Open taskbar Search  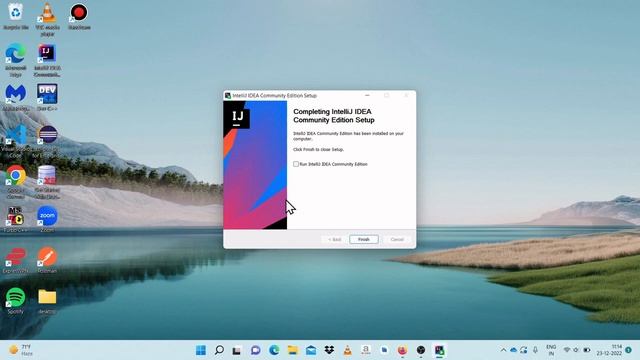click(x=219, y=350)
